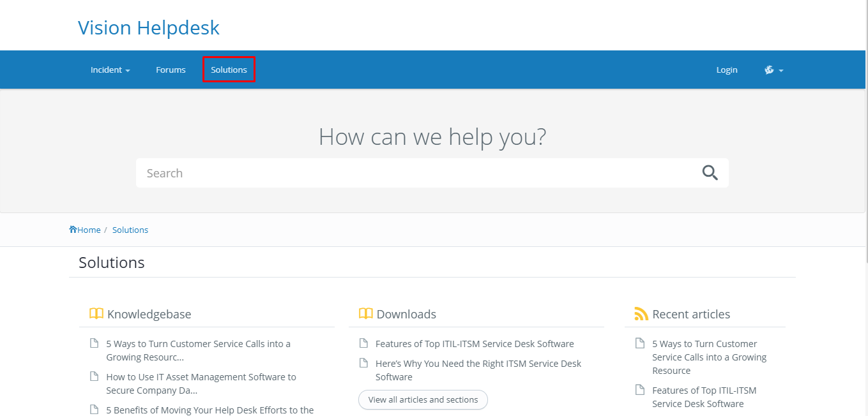Open Downloads 'Features of Top ITIL-ITSM Service Desk Software'
868x416 pixels.
point(475,343)
